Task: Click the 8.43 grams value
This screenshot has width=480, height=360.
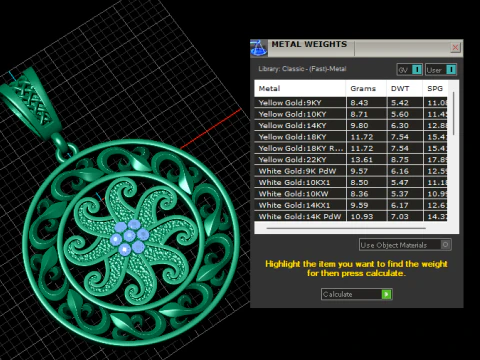Action: (359, 103)
